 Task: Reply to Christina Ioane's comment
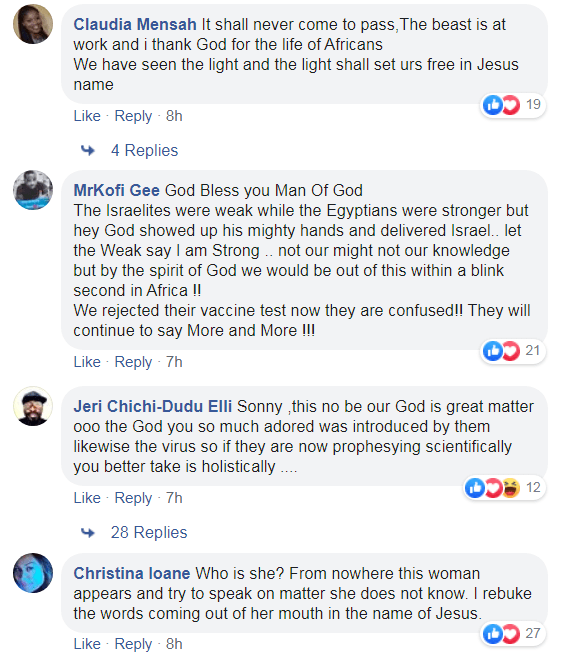pos(133,644)
